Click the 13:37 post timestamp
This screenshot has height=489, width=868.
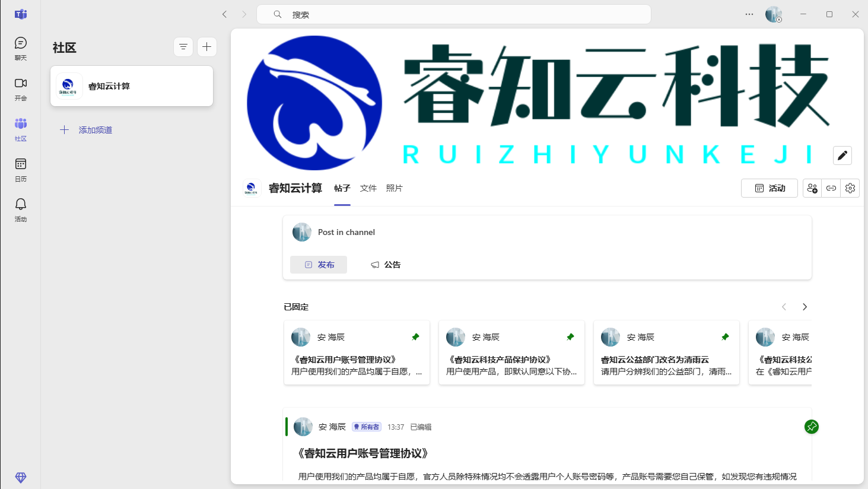point(396,427)
